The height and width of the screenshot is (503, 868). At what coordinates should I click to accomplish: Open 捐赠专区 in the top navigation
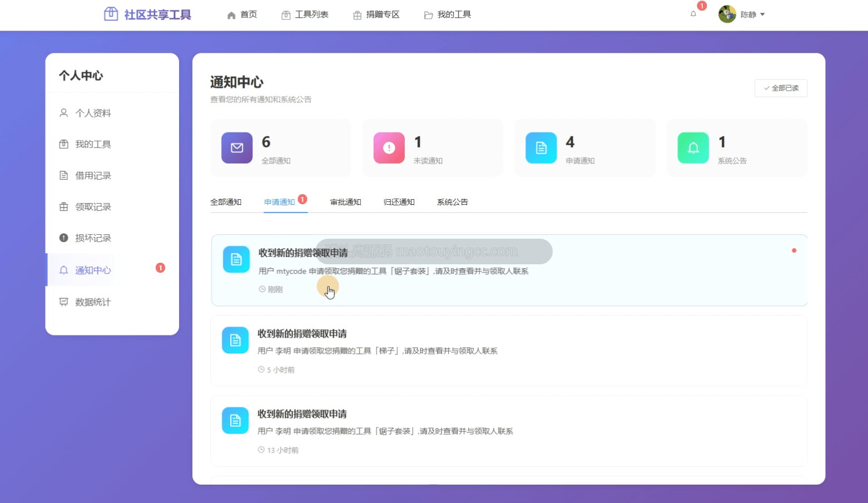376,14
